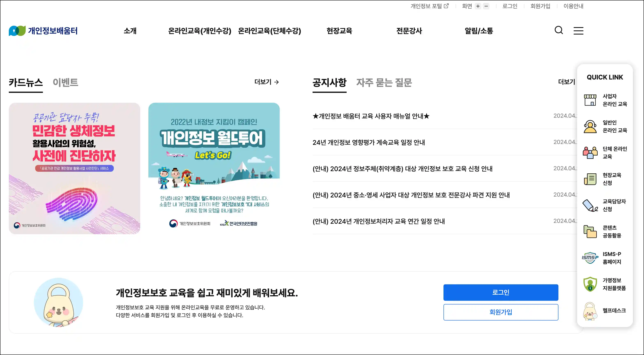Click the 콘텐츠 공동활용 folder icon

coord(590,231)
